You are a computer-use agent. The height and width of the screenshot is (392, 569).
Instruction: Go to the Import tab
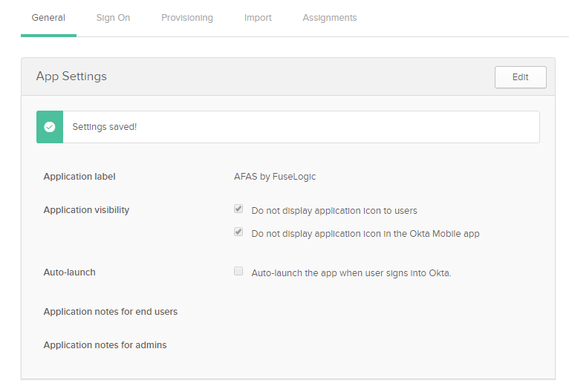coord(258,18)
